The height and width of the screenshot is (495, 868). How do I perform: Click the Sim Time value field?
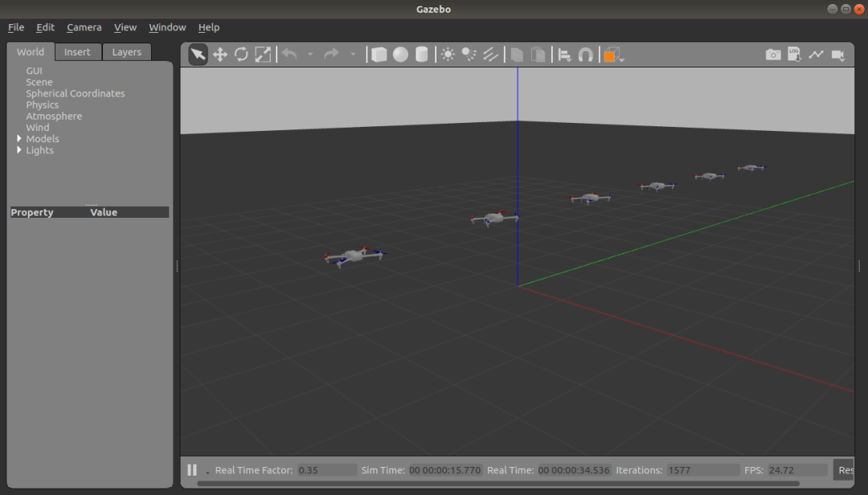445,470
